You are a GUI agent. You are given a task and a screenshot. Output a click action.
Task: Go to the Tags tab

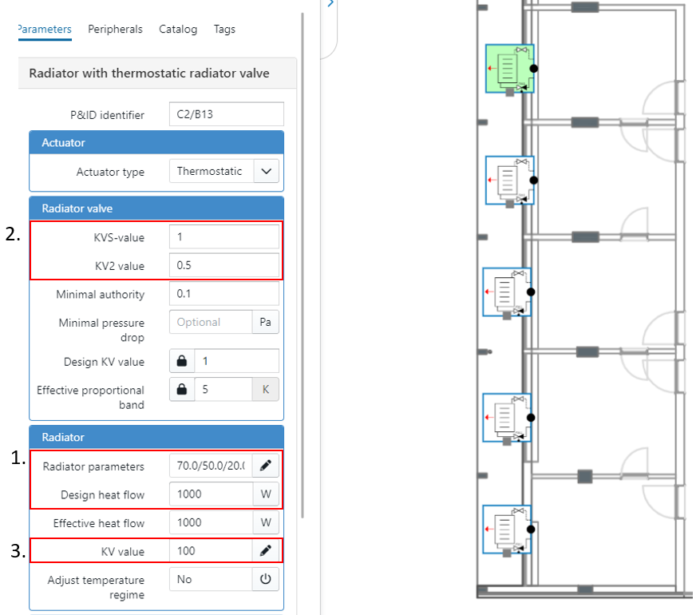point(224,30)
